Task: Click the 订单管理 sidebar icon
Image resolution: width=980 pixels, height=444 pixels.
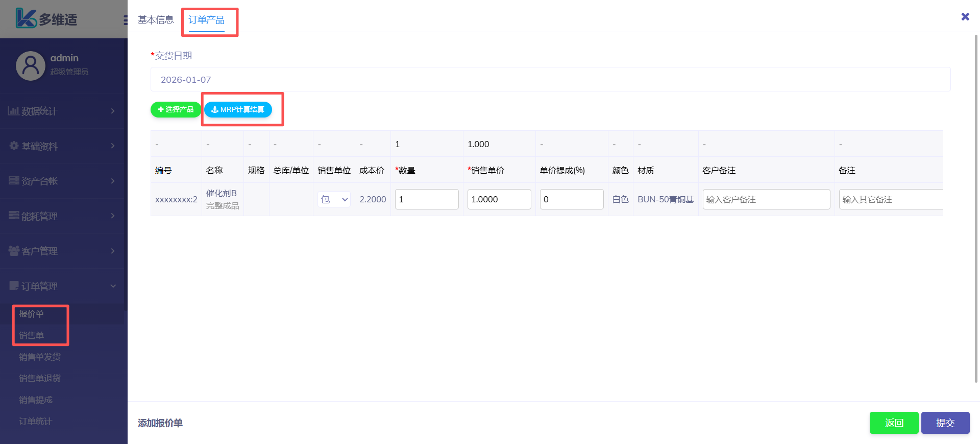Action: coord(14,286)
